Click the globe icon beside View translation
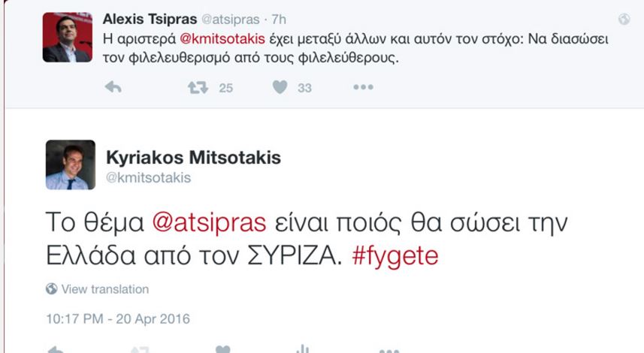 tap(52, 289)
